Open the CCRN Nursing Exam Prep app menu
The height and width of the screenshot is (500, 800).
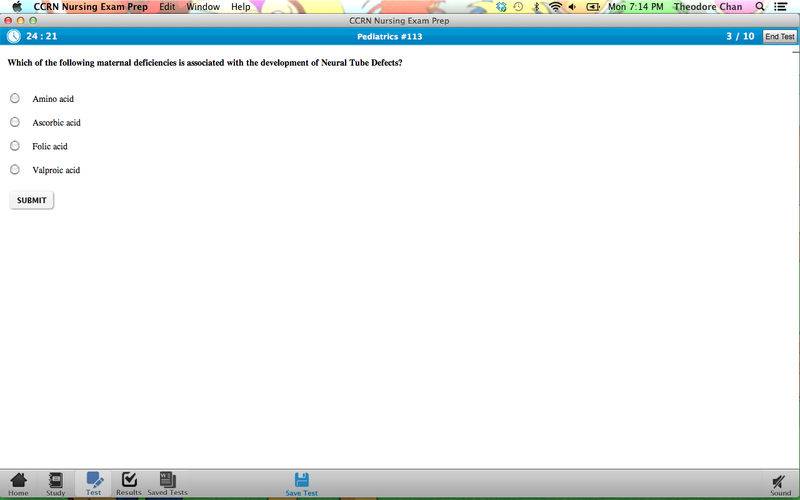tap(90, 7)
